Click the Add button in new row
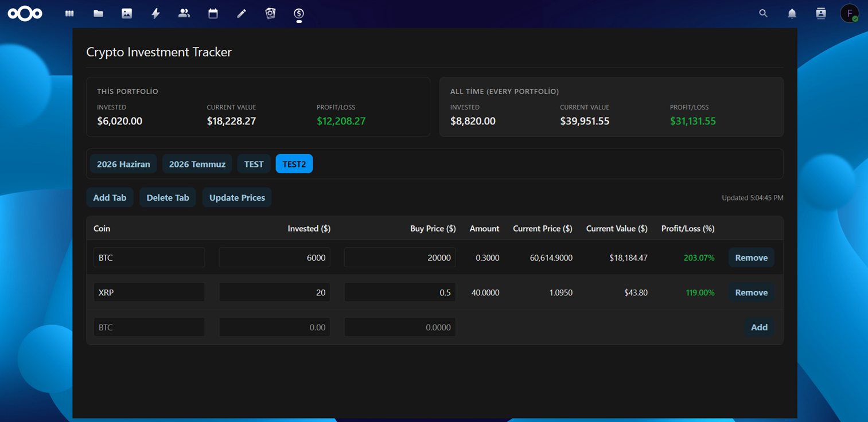 coord(759,327)
